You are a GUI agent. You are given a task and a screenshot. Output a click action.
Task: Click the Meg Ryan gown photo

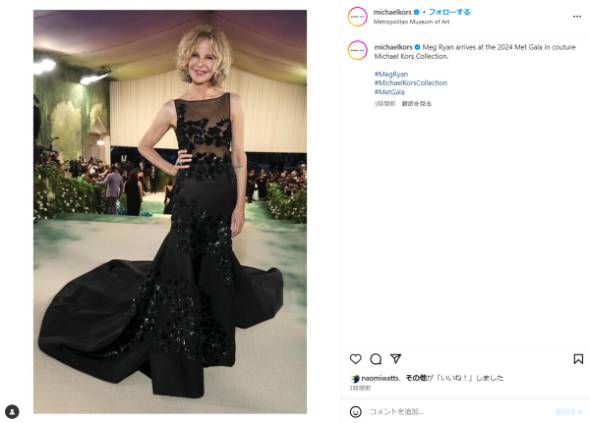click(x=170, y=212)
